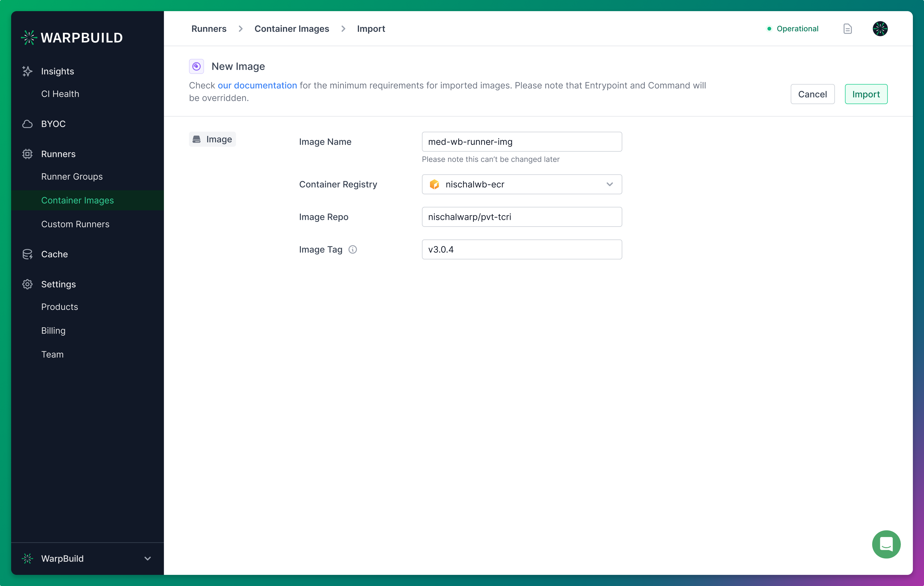Click the document/notes icon top right
The height and width of the screenshot is (586, 924).
tap(847, 28)
